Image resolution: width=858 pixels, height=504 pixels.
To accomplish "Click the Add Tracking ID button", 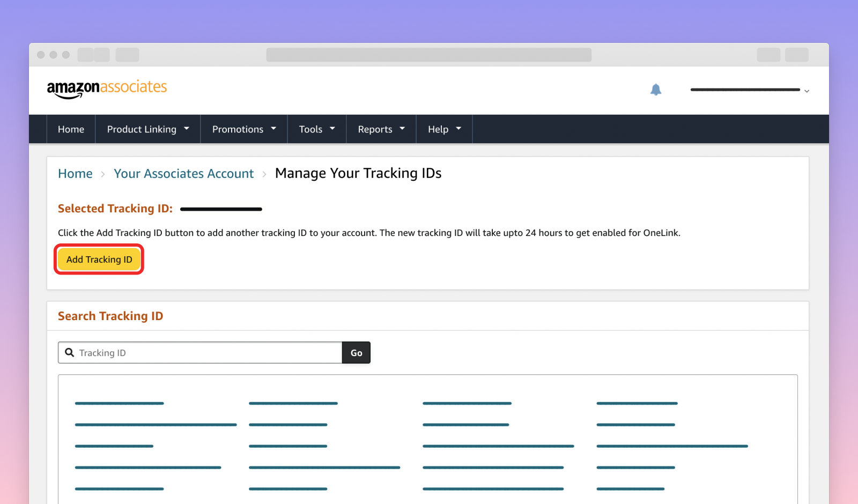I will point(99,260).
